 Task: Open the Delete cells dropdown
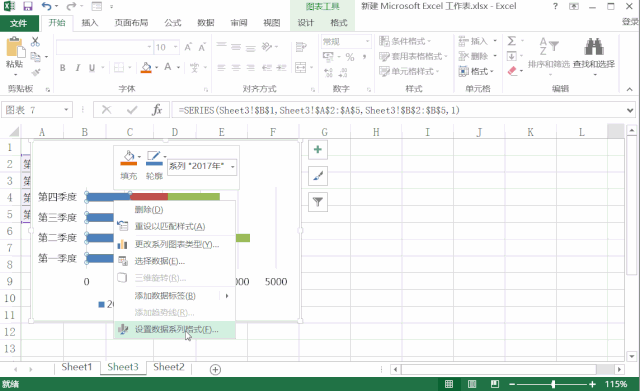[478, 56]
